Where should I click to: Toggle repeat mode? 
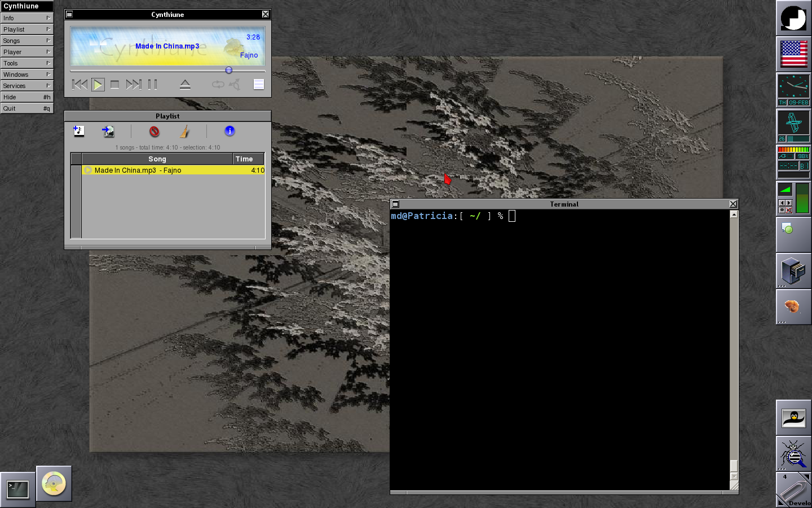coord(218,85)
